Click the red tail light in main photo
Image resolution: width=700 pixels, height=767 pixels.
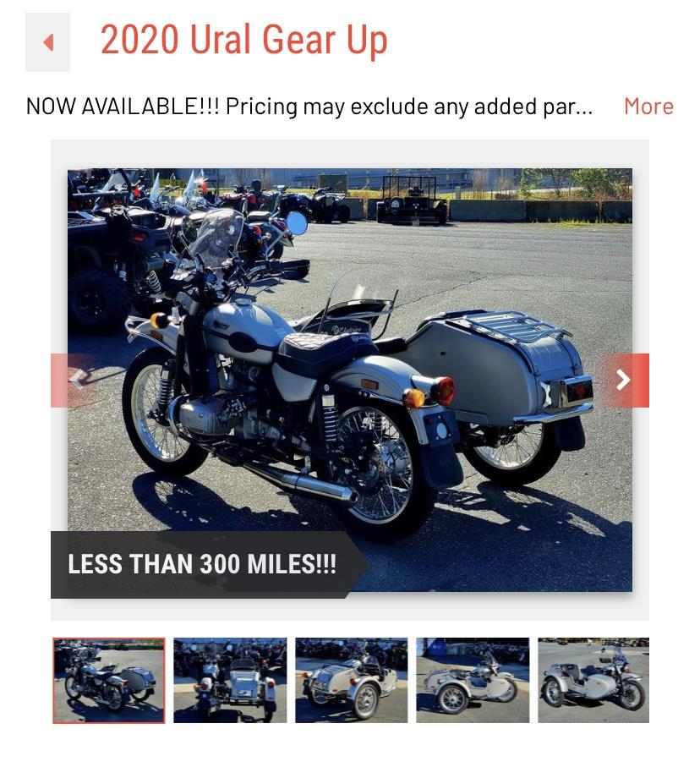click(443, 392)
